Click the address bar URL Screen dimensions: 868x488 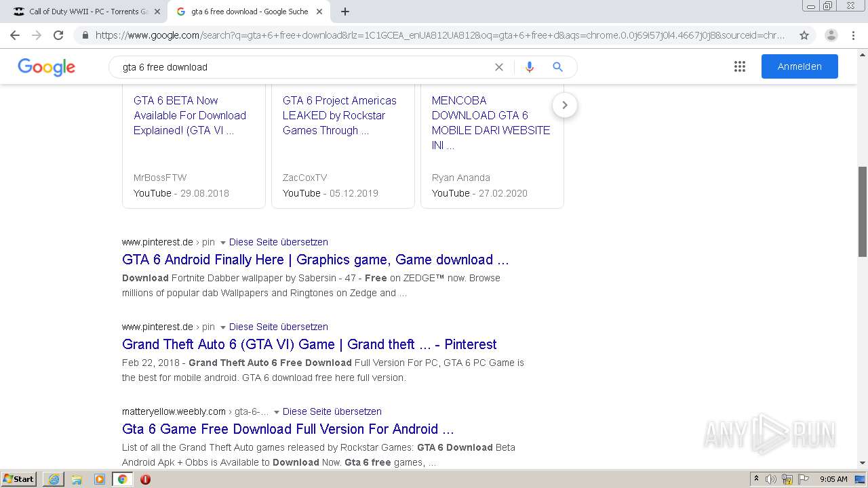439,35
